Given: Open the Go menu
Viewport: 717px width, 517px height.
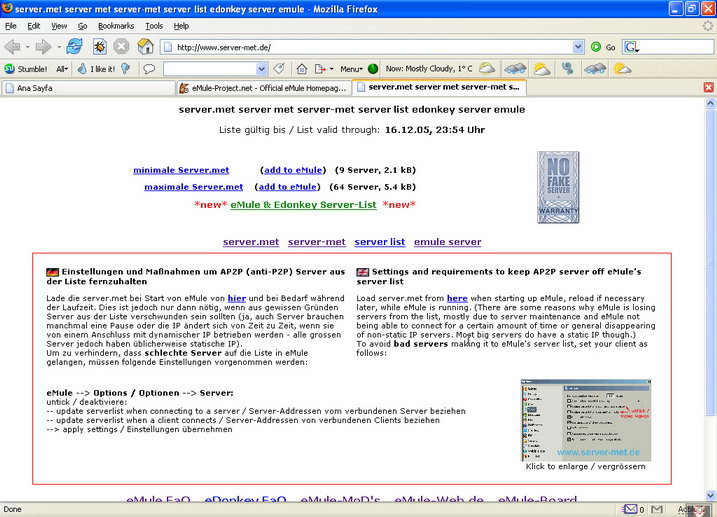Looking at the screenshot, I should 82,26.
